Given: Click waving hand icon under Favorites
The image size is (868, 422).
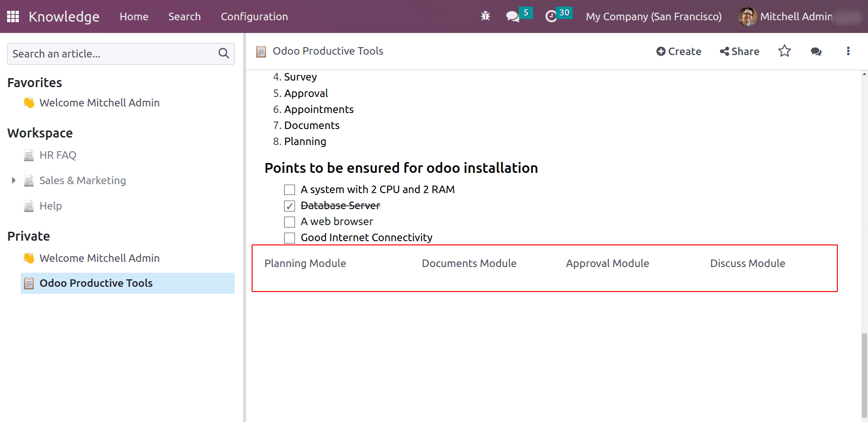Looking at the screenshot, I should [29, 103].
